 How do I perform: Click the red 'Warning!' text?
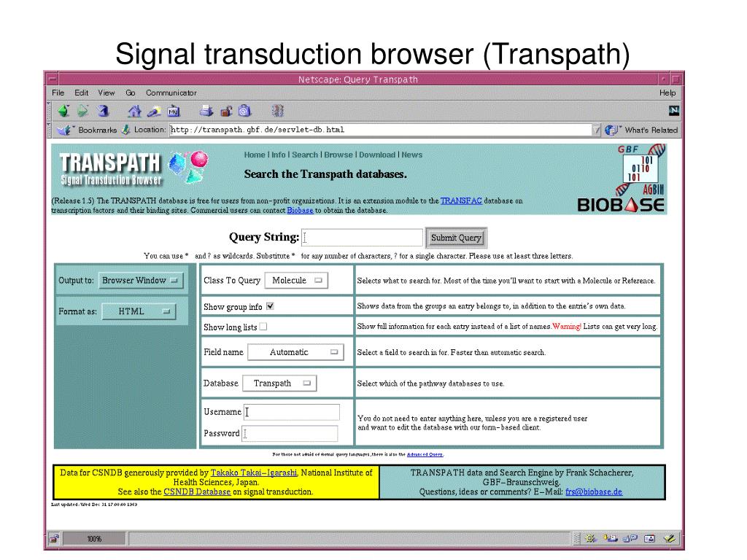[x=566, y=327]
